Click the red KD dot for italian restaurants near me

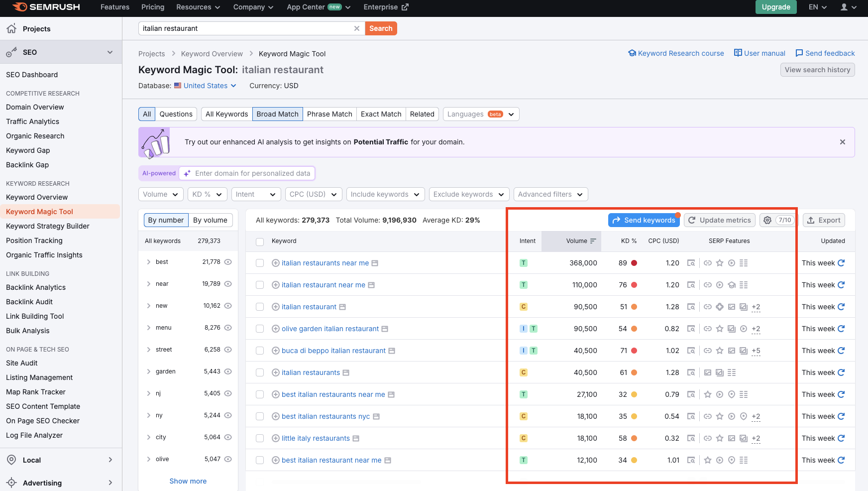[x=634, y=263]
